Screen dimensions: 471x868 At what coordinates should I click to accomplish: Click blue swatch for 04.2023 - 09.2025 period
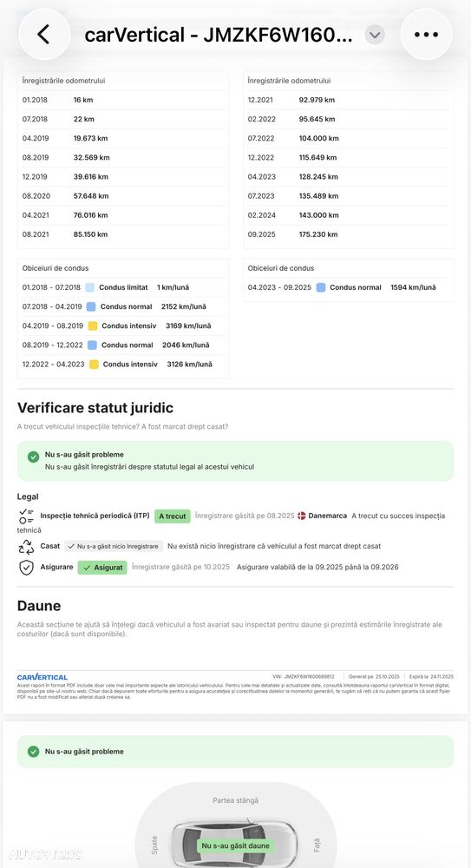320,287
